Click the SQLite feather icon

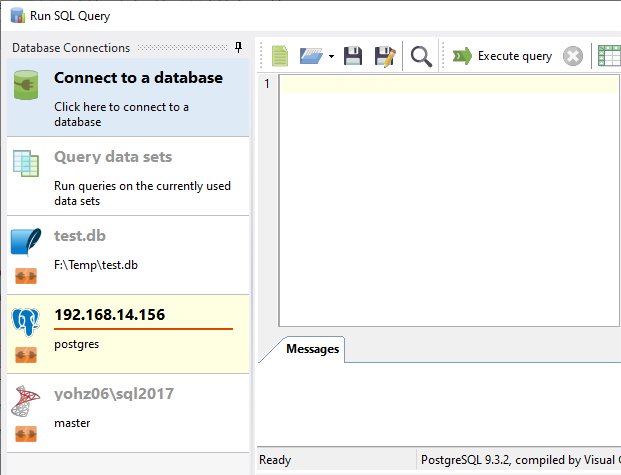pos(26,242)
